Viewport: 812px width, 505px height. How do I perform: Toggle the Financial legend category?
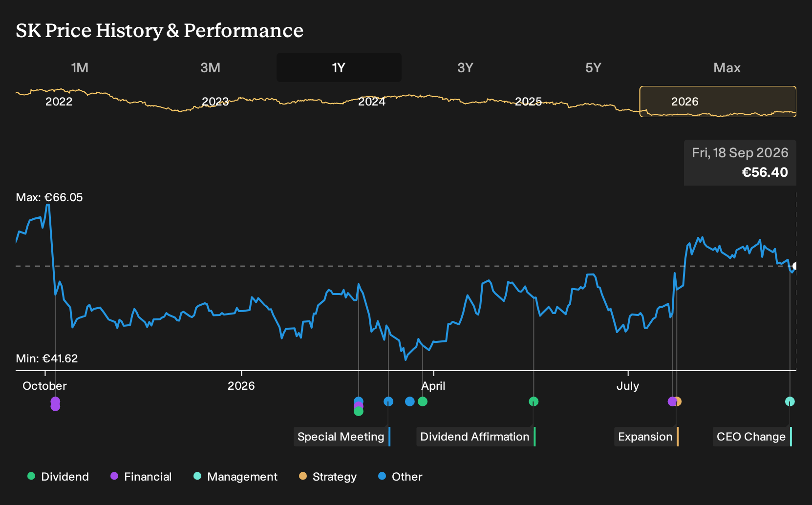point(141,477)
